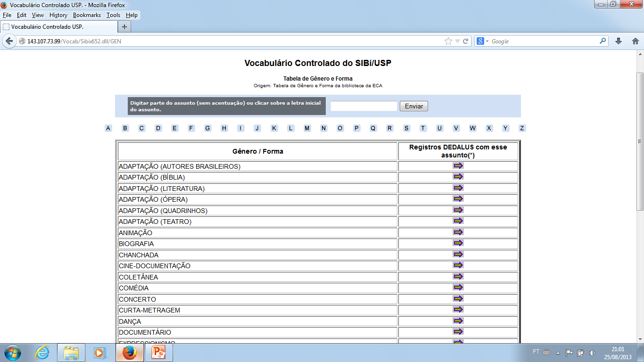Image resolution: width=644 pixels, height=362 pixels.
Task: Open the Edit menu
Action: tap(22, 15)
